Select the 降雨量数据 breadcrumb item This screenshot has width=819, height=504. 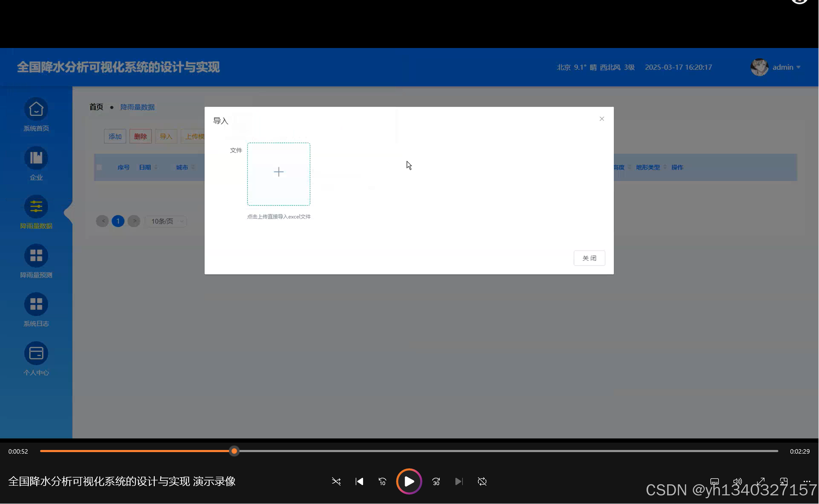tap(137, 107)
